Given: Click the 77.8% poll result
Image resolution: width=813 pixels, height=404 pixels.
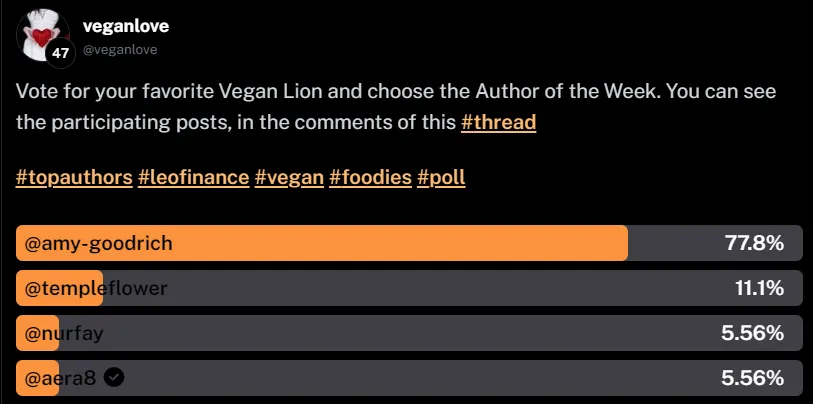Looking at the screenshot, I should pyautogui.click(x=753, y=243).
